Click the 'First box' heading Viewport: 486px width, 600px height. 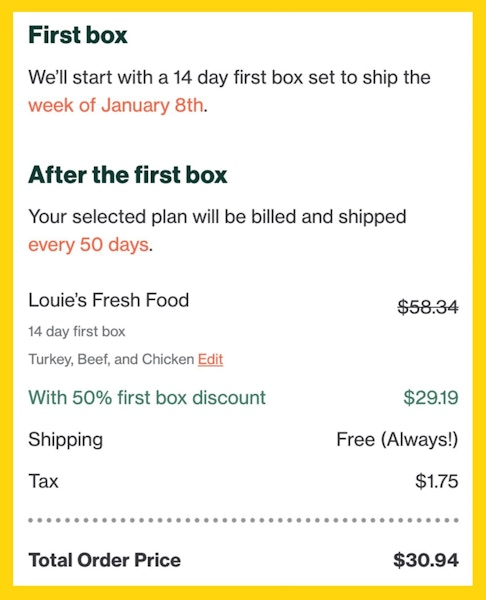click(78, 35)
